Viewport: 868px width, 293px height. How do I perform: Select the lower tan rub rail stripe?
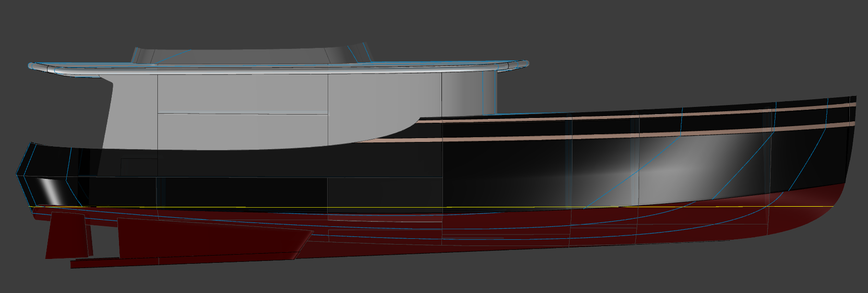(x=605, y=134)
